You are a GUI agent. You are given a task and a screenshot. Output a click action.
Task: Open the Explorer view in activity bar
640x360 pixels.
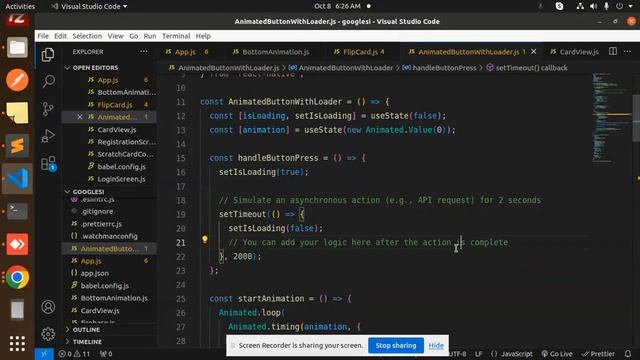[48, 55]
